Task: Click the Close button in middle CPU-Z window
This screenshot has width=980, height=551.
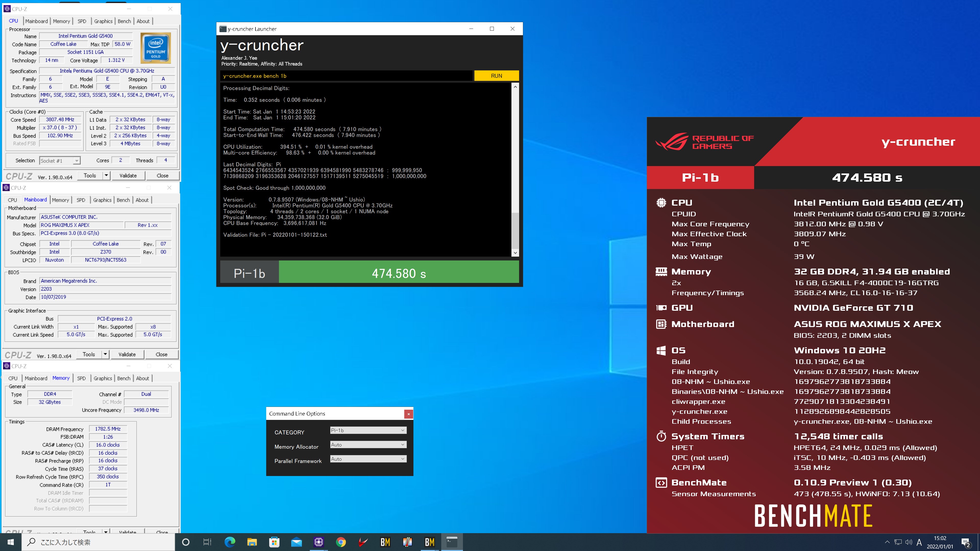Action: click(161, 354)
